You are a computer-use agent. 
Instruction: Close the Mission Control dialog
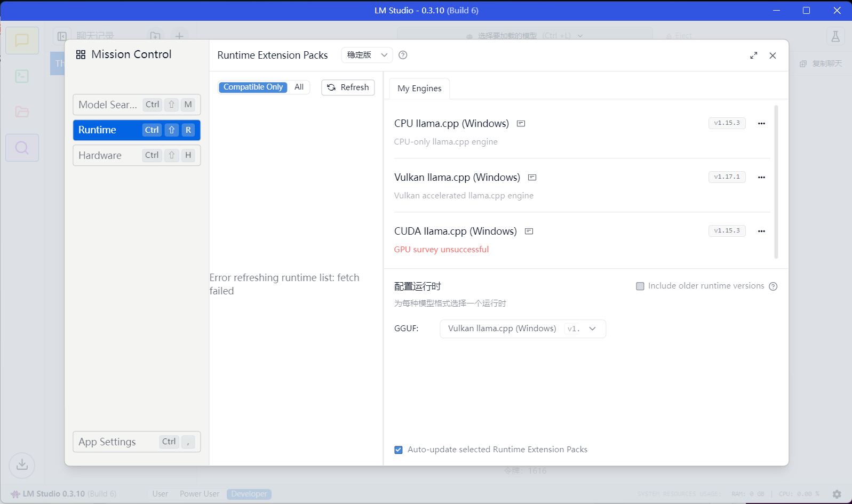coord(773,55)
